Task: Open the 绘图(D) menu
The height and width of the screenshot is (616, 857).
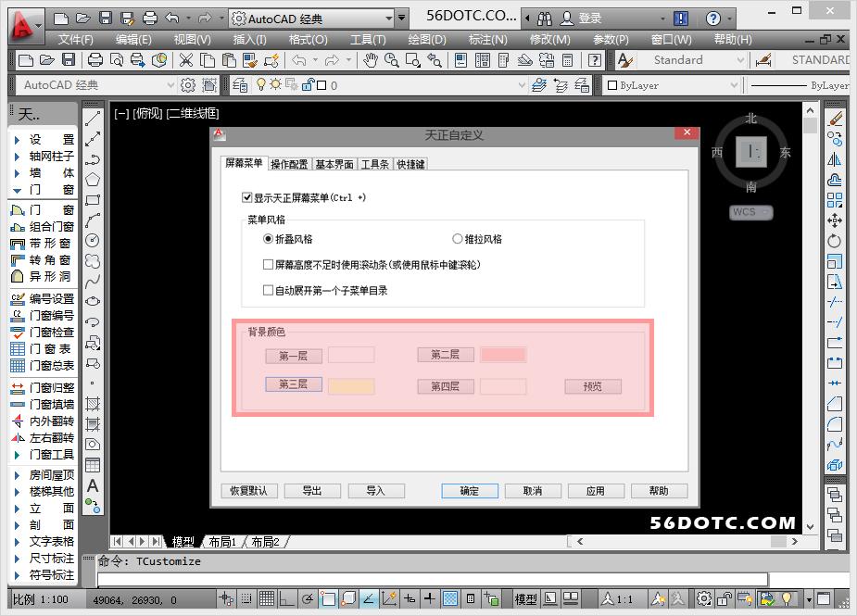Action: (427, 39)
